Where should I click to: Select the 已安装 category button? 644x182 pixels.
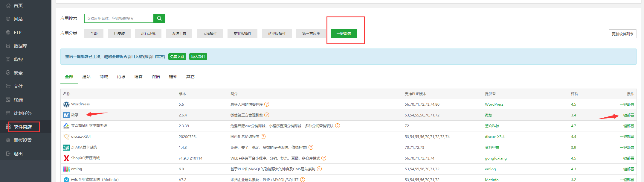119,33
